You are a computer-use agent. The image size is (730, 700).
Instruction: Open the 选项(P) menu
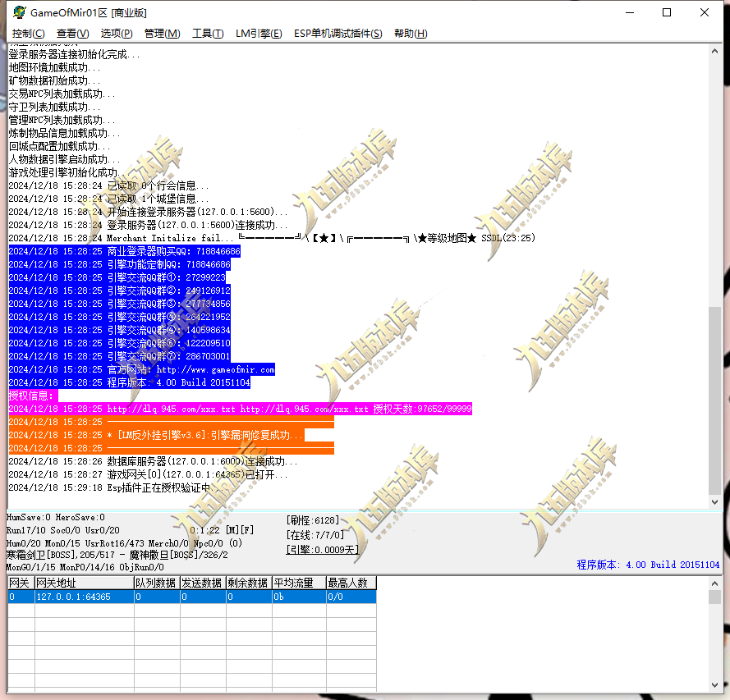click(117, 34)
